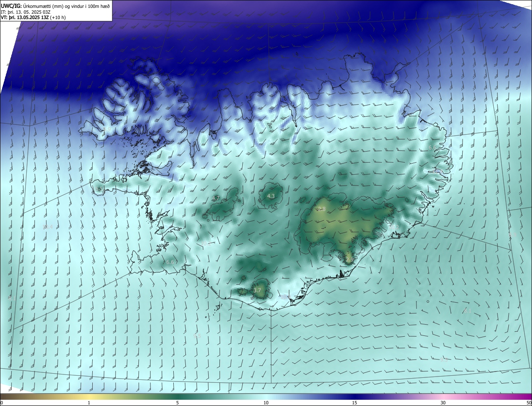Click the 0 tick label on the color scale

pos(2,403)
